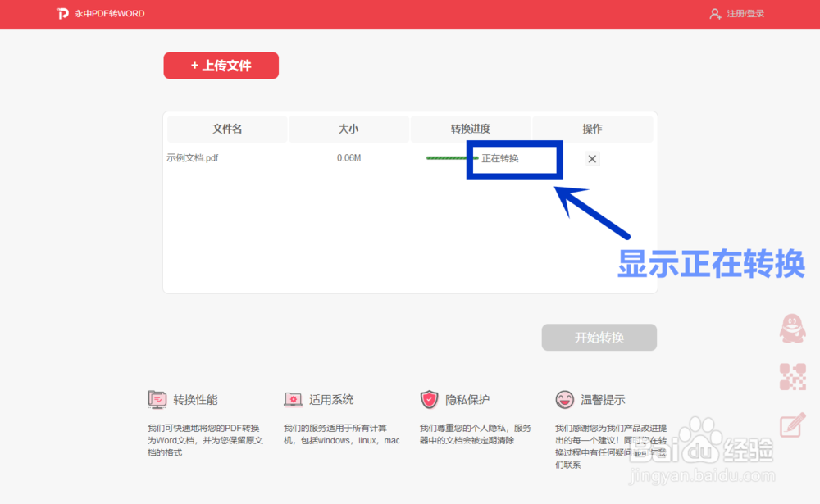Screen dimensions: 820x504
Task: Click the 转换进度 column header
Action: point(471,129)
